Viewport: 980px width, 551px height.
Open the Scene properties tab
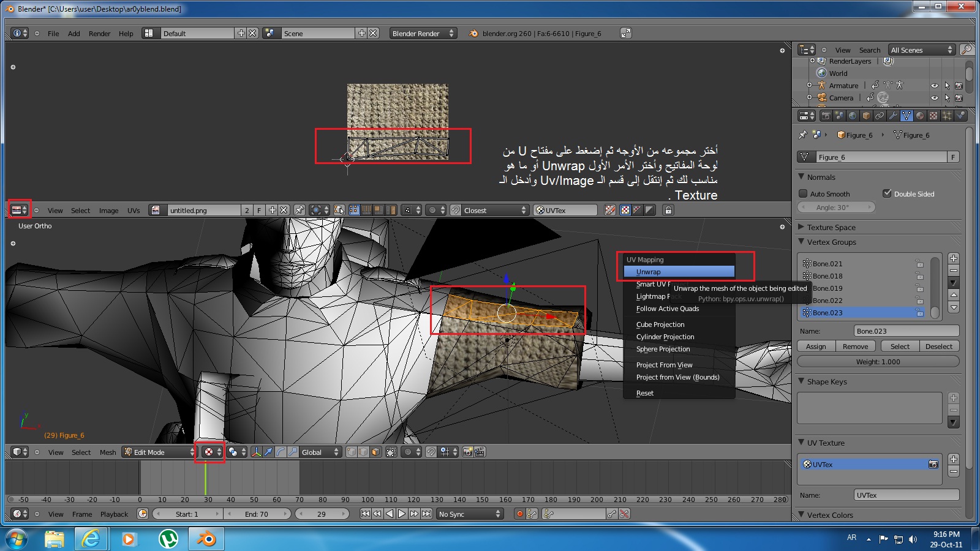click(839, 116)
